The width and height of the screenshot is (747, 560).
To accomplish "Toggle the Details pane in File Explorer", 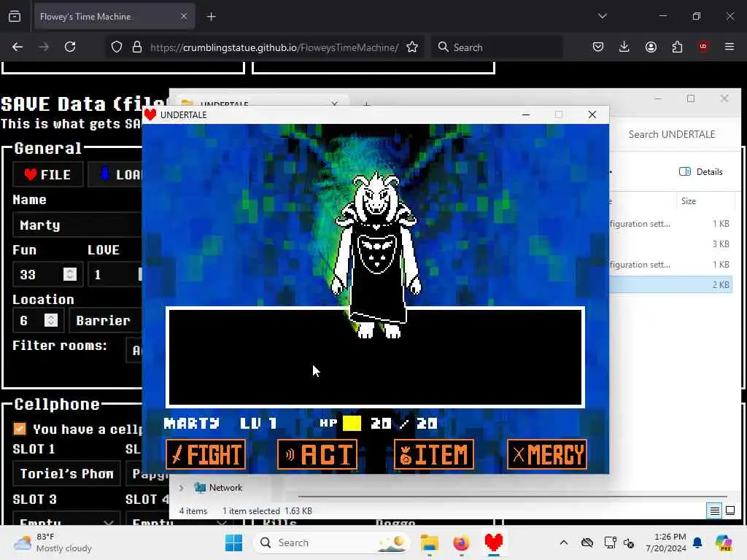I will pyautogui.click(x=701, y=172).
